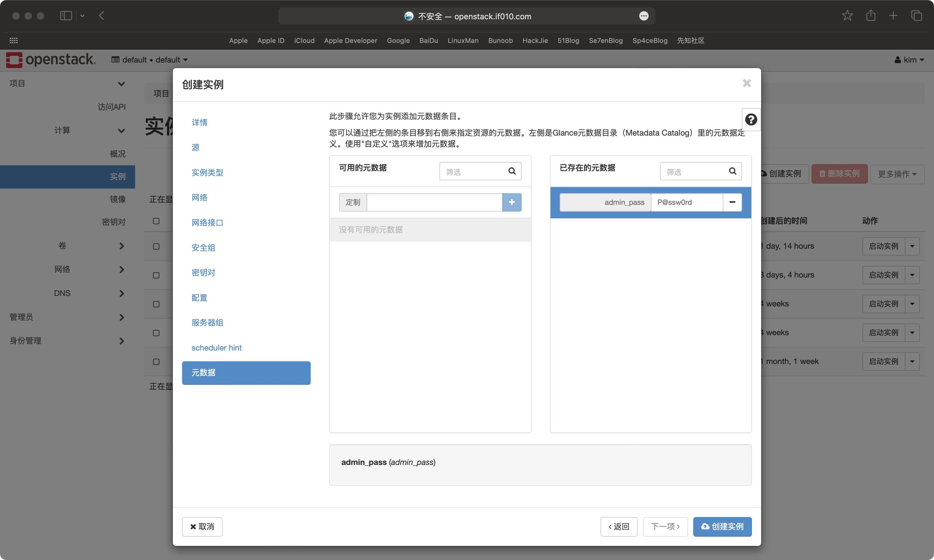Check the first instance row checkbox
The height and width of the screenshot is (560, 934).
[155, 246]
